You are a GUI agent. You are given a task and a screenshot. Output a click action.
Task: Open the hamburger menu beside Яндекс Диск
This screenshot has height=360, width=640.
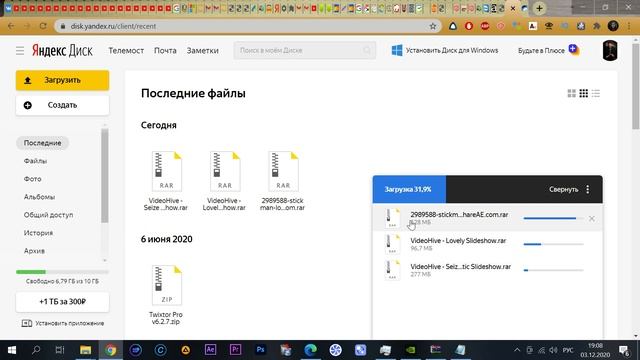pyautogui.click(x=20, y=51)
